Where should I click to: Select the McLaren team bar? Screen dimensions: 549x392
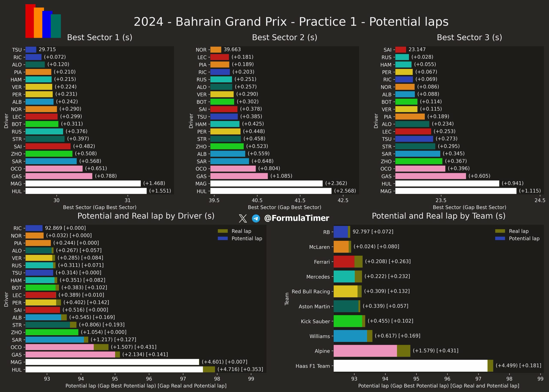[x=341, y=247]
